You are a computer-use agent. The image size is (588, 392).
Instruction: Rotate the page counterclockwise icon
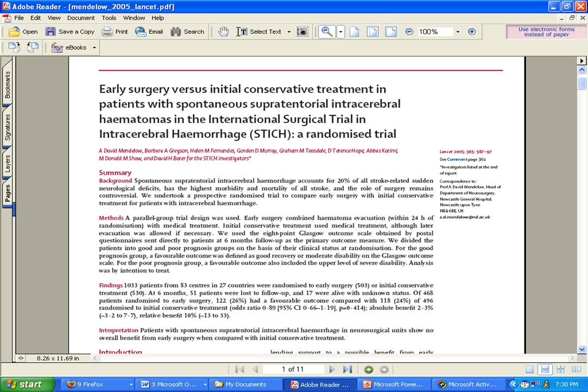33,47
